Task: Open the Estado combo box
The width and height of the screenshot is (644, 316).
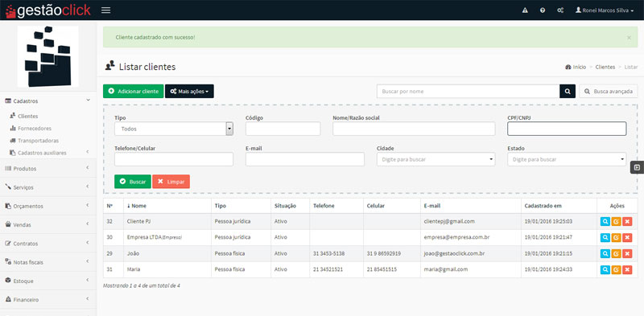Action: (x=567, y=159)
